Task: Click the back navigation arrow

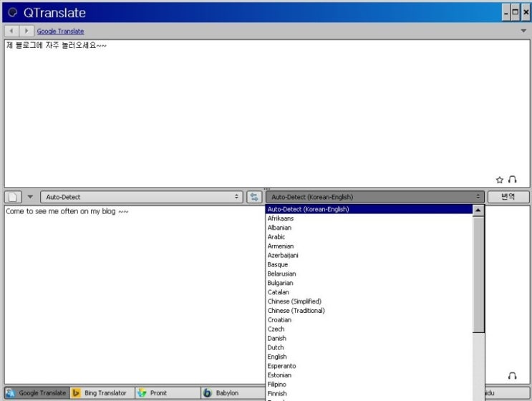Action: point(12,31)
